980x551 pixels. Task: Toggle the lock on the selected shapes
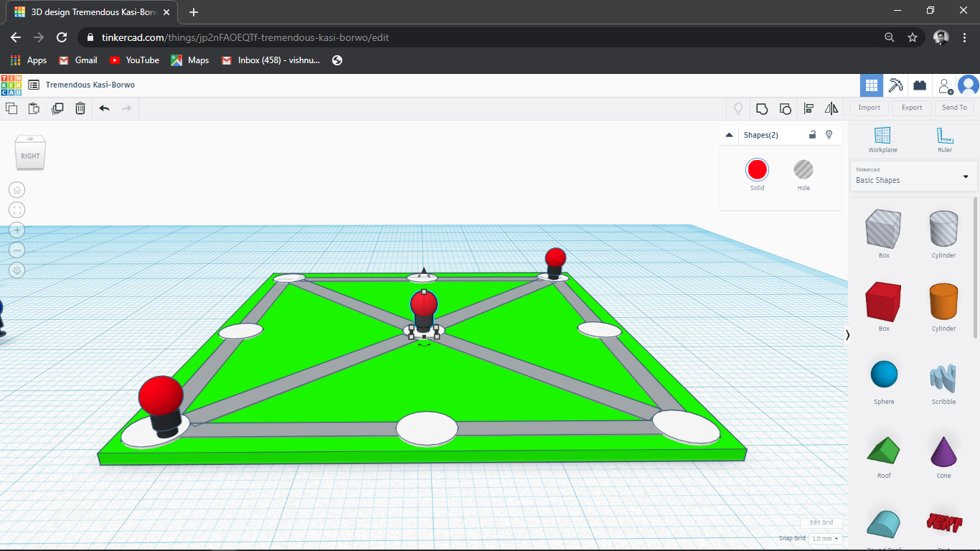(x=813, y=134)
